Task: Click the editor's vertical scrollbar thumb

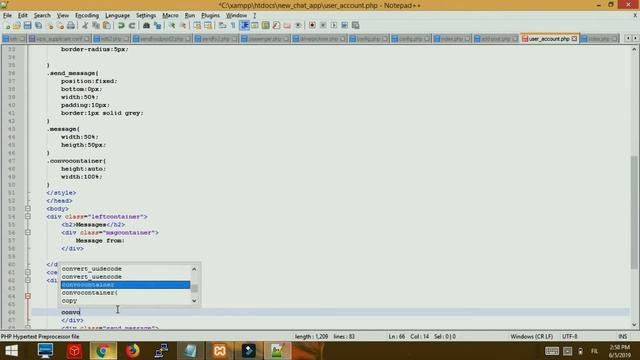Action: pos(634,212)
